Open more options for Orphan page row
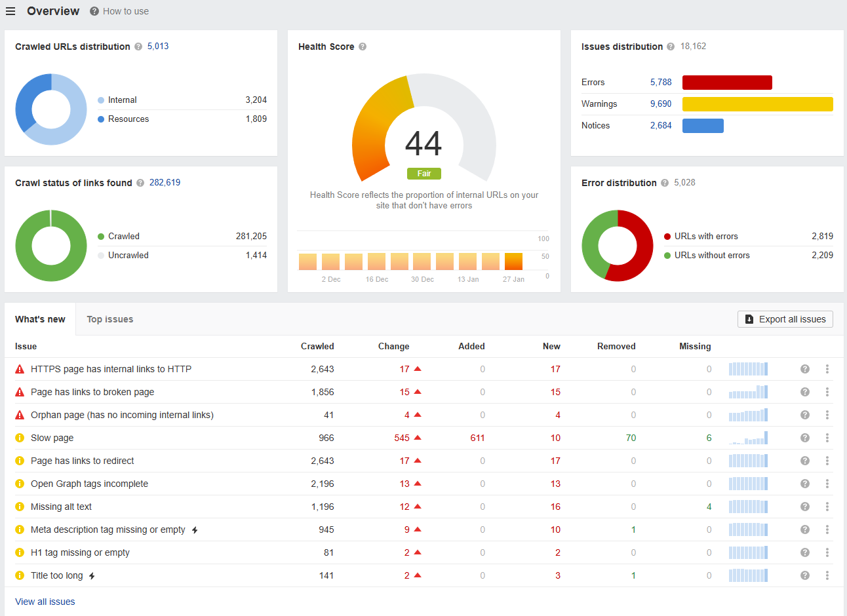Screen dimensions: 847x616 tap(827, 415)
